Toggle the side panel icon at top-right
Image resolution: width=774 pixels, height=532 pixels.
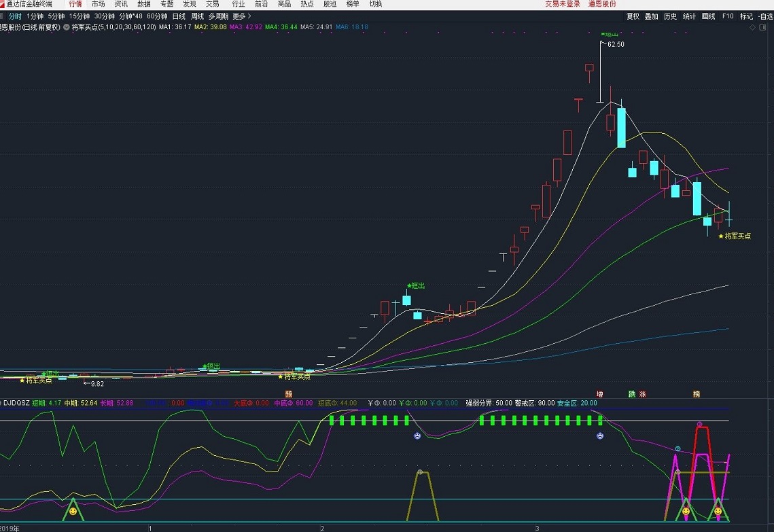tap(764, 27)
